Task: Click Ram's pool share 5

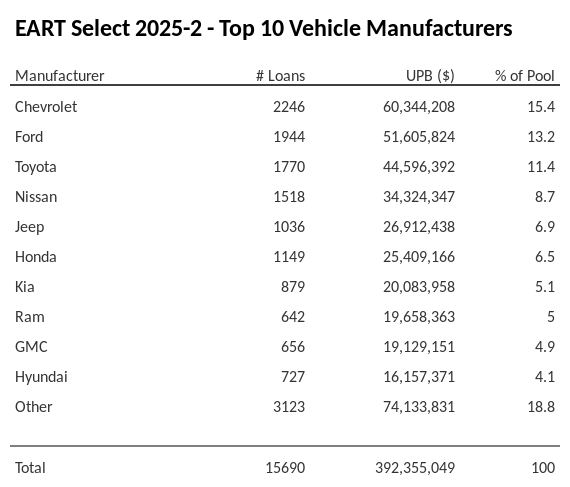Action: (551, 317)
